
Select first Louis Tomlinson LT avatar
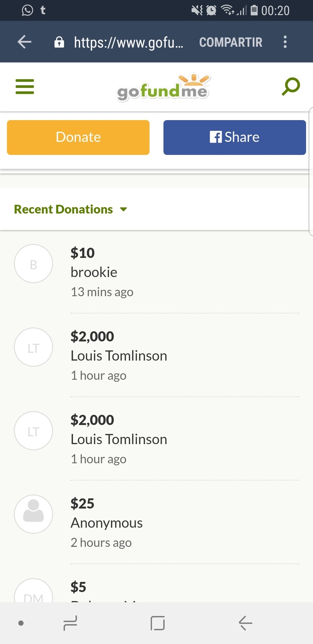coord(34,347)
